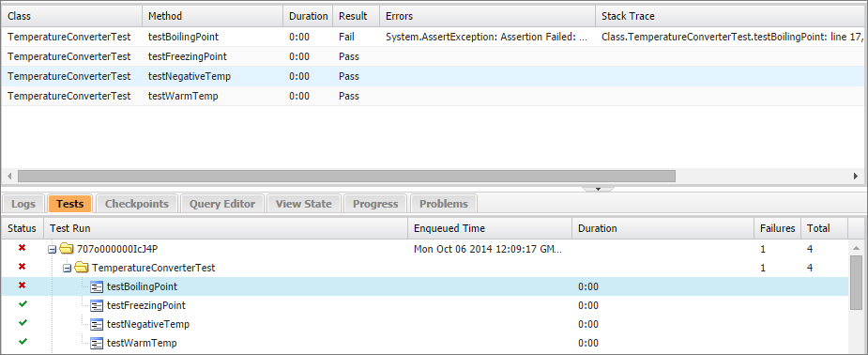Select the Tests tab

(x=69, y=204)
